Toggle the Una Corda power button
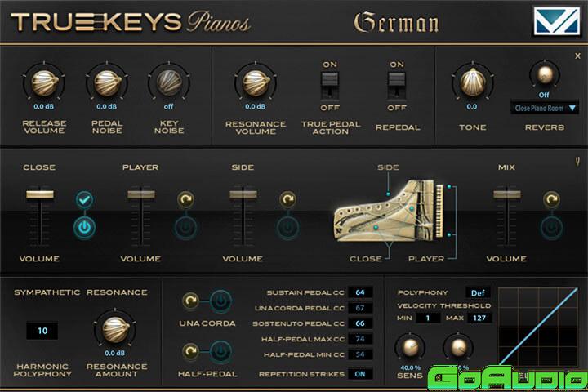 pyautogui.click(x=220, y=301)
